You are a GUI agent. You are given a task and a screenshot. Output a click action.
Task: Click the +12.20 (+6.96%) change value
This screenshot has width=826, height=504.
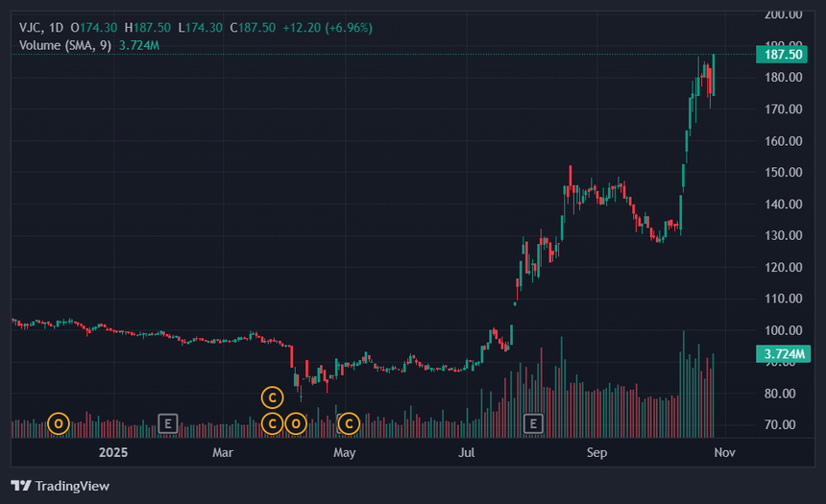point(327,28)
